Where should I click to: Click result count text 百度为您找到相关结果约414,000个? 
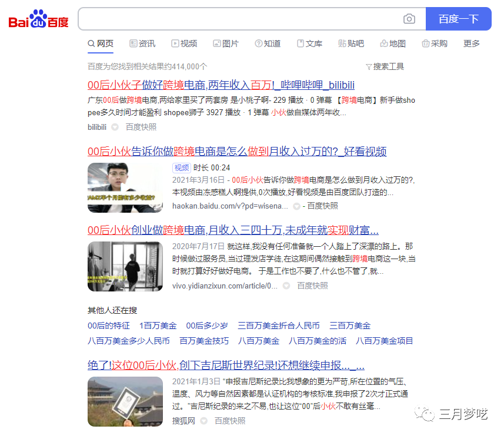coord(147,66)
